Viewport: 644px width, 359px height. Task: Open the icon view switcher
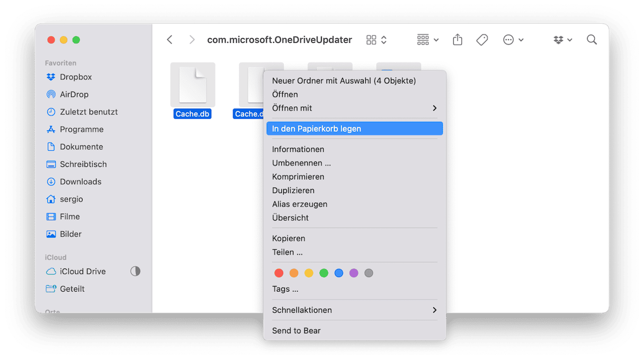click(x=377, y=40)
